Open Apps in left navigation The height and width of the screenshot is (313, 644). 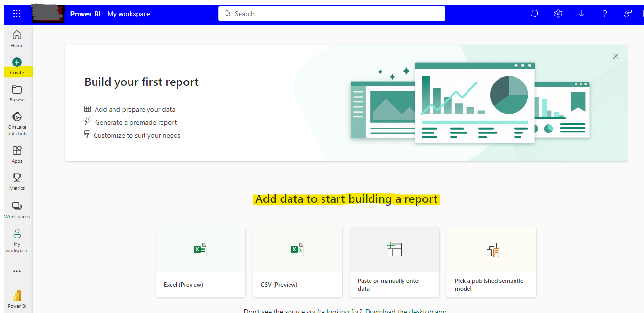(17, 154)
